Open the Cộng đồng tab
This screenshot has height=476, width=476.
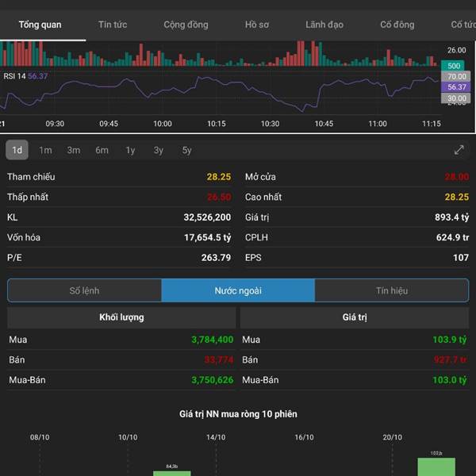click(186, 25)
